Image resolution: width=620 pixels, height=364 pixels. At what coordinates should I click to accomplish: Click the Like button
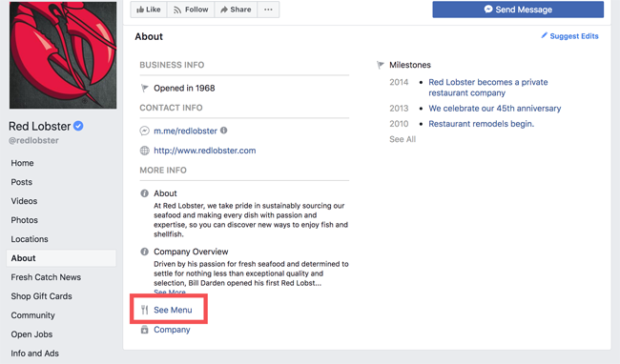[x=149, y=10]
